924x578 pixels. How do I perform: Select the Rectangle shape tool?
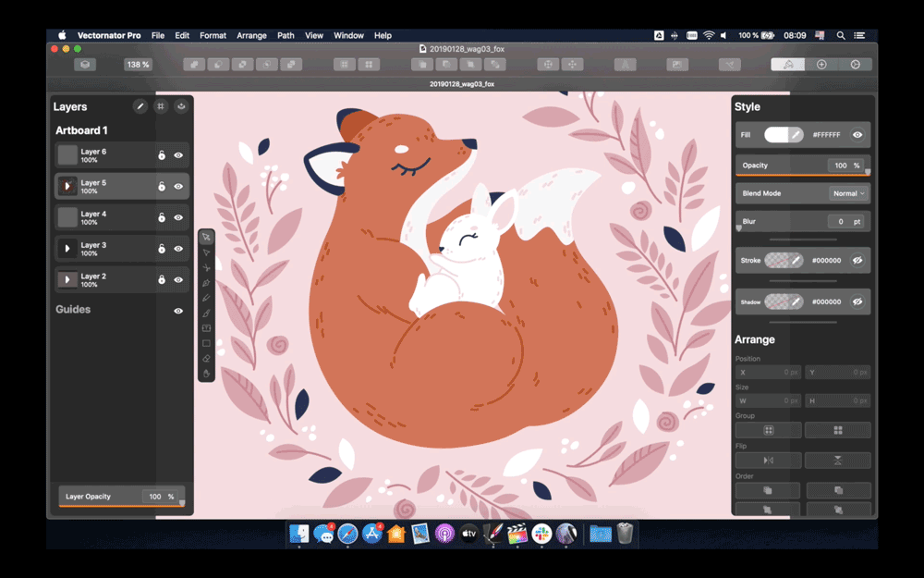[x=206, y=343]
